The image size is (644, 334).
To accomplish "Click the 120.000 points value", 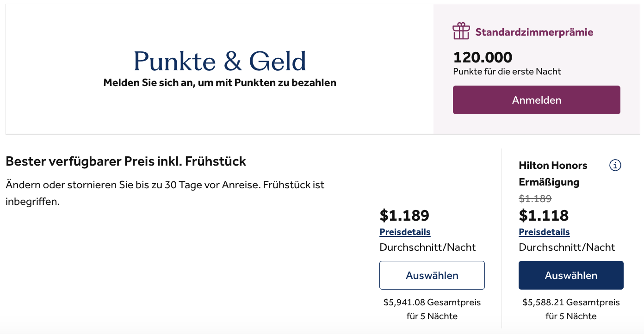I will (483, 57).
